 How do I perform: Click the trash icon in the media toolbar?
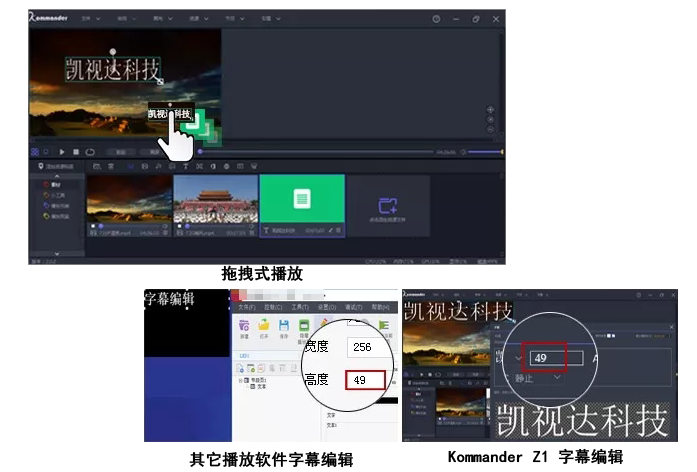click(x=111, y=166)
